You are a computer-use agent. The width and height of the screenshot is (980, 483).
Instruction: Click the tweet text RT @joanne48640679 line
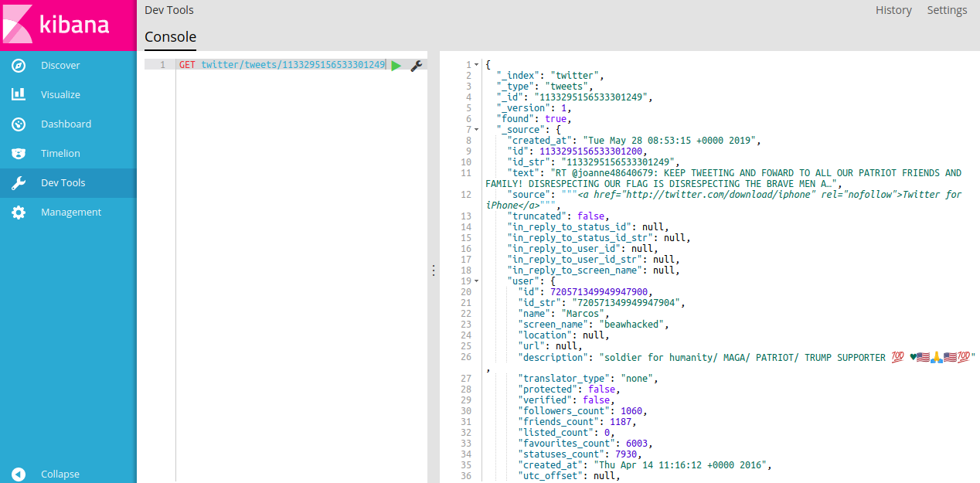(x=723, y=179)
